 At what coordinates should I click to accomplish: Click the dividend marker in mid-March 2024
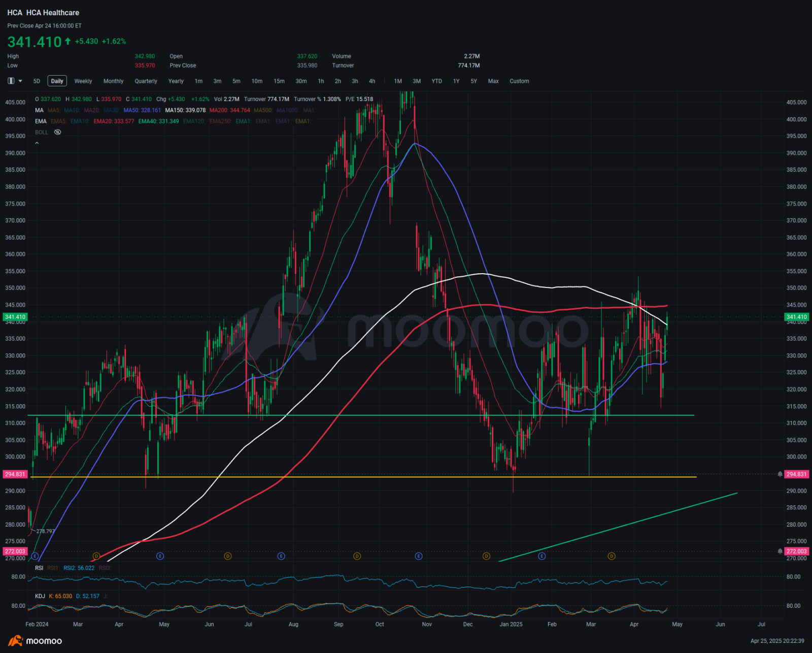96,556
